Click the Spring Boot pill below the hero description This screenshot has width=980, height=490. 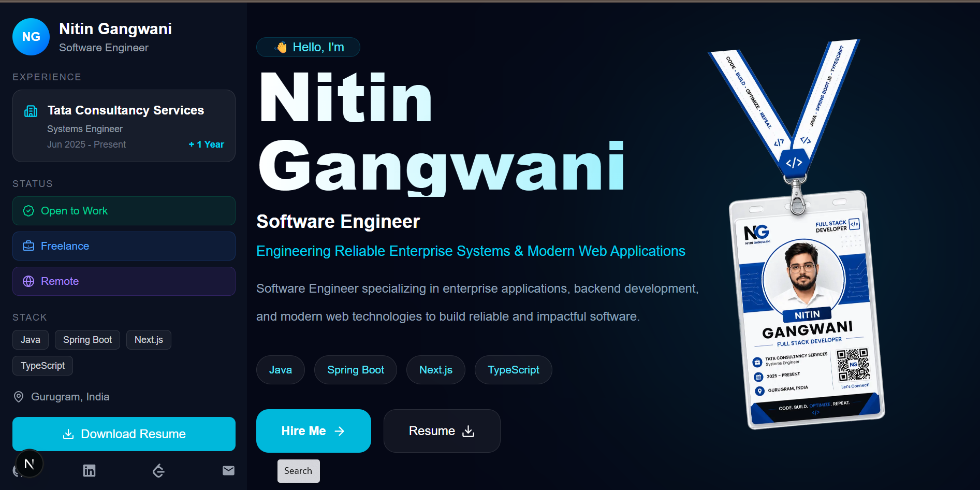[x=356, y=370]
